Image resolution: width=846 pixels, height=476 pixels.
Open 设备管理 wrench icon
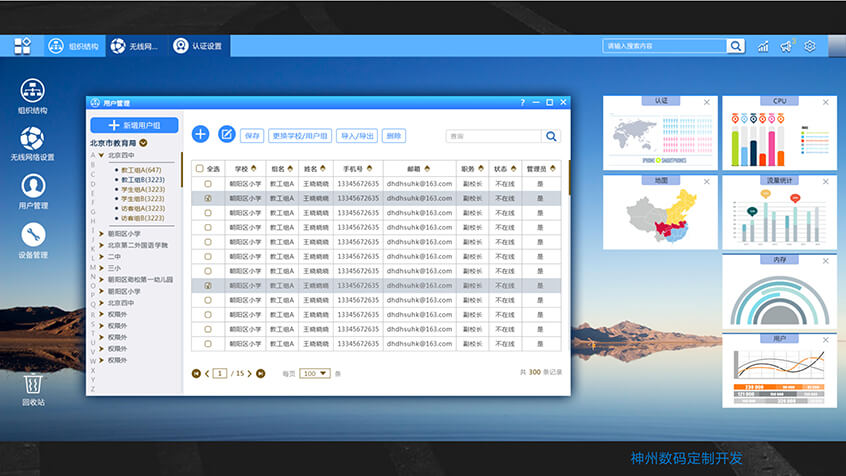pyautogui.click(x=33, y=235)
